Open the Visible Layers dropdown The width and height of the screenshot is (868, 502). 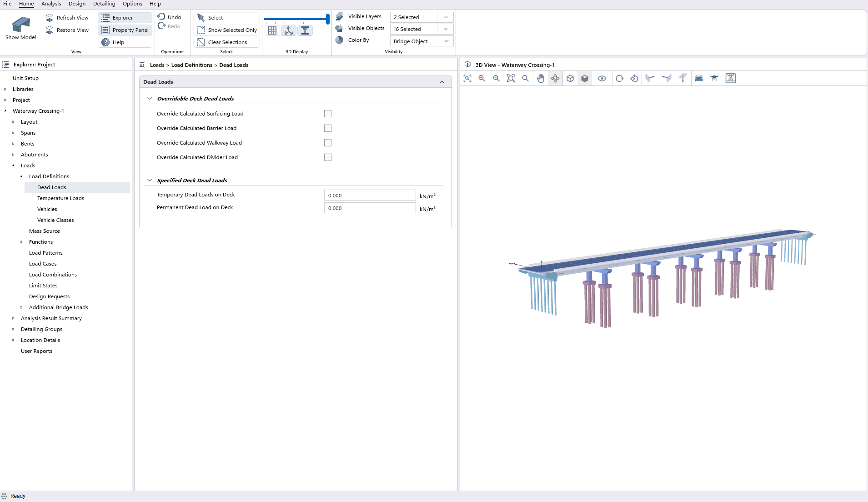pos(421,17)
